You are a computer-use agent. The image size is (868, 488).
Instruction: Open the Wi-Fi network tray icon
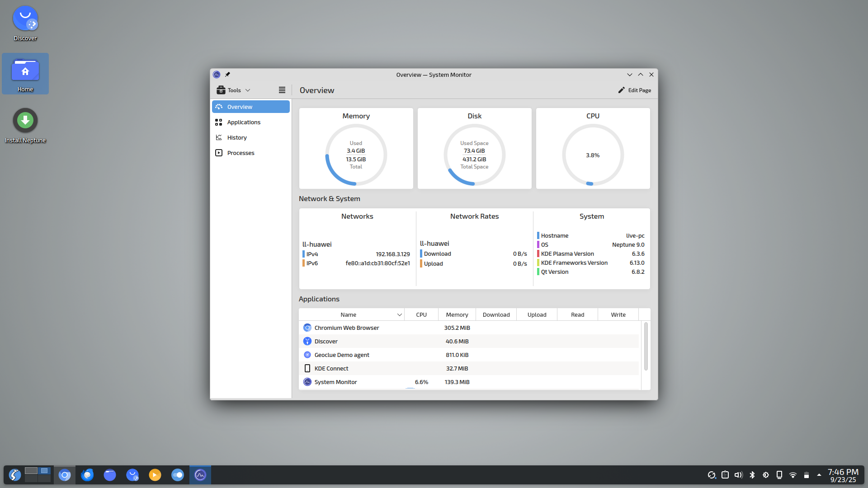click(793, 475)
